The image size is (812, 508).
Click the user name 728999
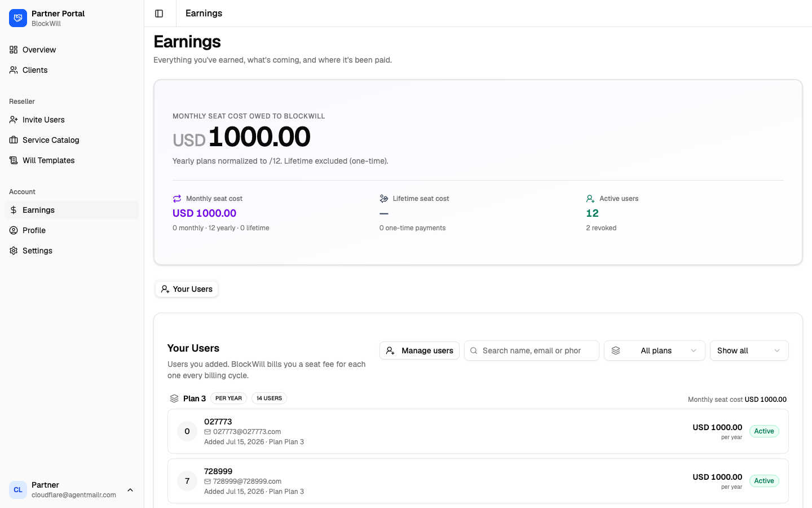pos(218,471)
